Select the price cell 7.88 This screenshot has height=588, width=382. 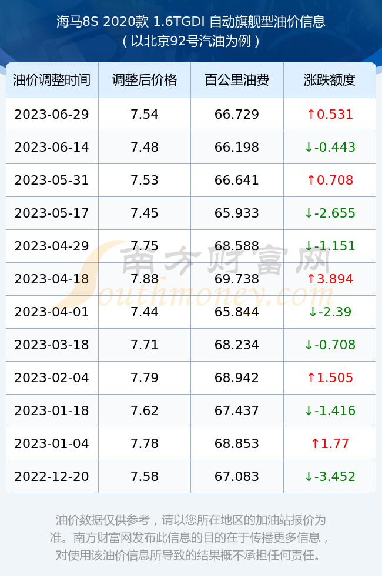tap(145, 279)
